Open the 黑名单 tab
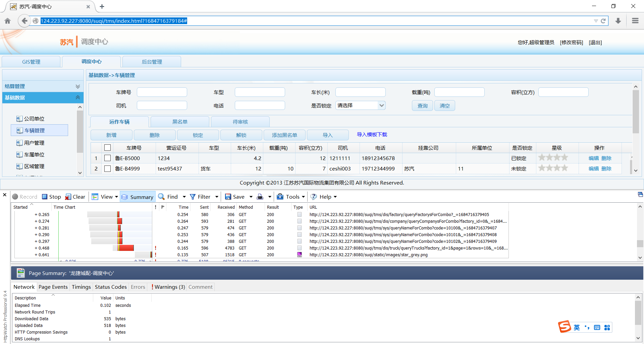Image resolution: width=644 pixels, height=344 pixels. (x=180, y=122)
